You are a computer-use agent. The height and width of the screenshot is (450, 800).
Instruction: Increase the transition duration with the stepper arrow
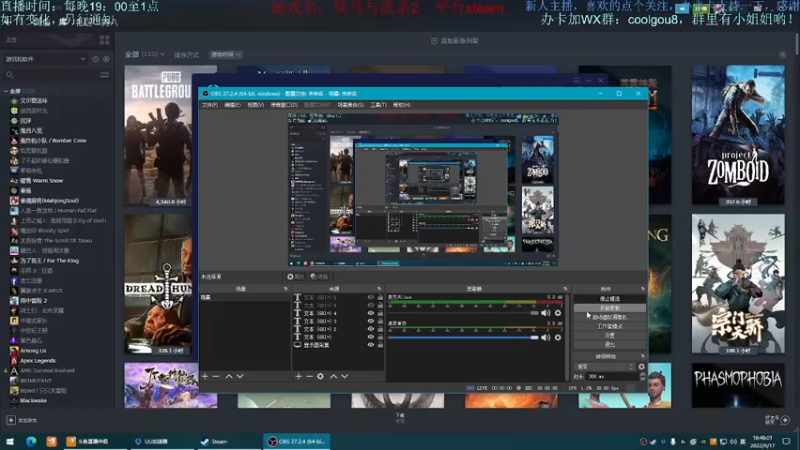tap(642, 374)
